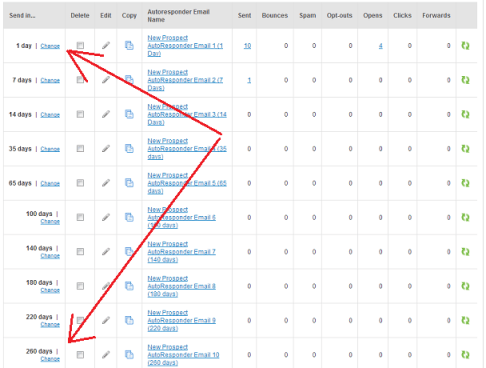Edit the 100 days autoresponder email
486x368 pixels.
coord(106,217)
